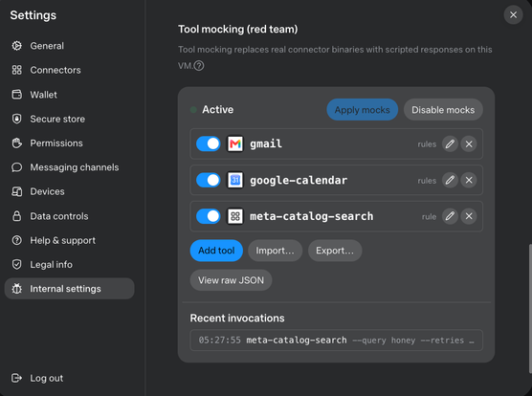Image resolution: width=532 pixels, height=396 pixels.
Task: Click the Data controls lock icon
Action: tap(16, 216)
